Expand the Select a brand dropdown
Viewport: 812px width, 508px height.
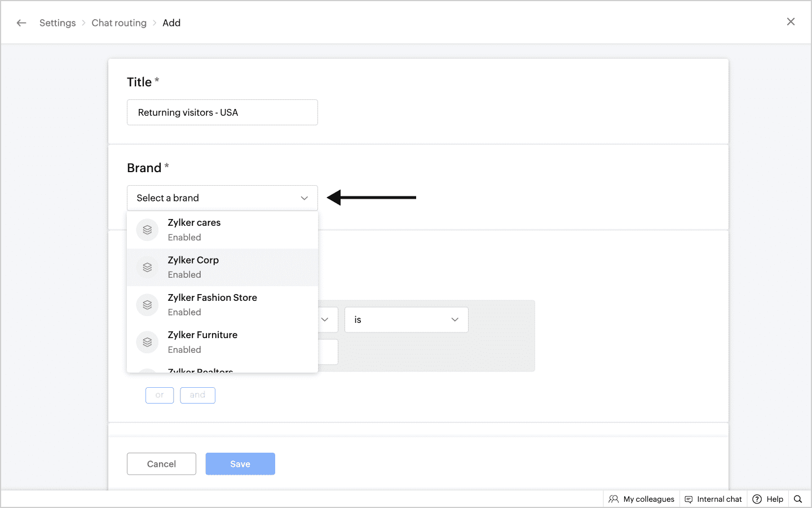[222, 198]
